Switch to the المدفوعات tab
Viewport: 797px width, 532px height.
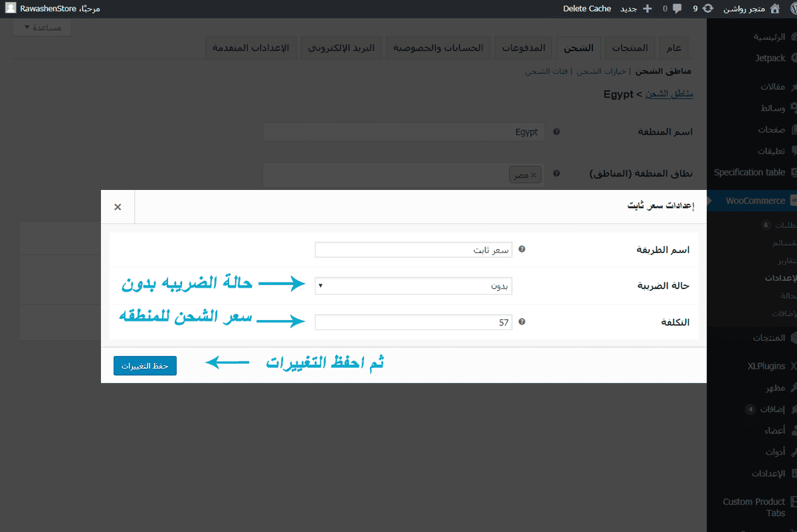pyautogui.click(x=523, y=48)
